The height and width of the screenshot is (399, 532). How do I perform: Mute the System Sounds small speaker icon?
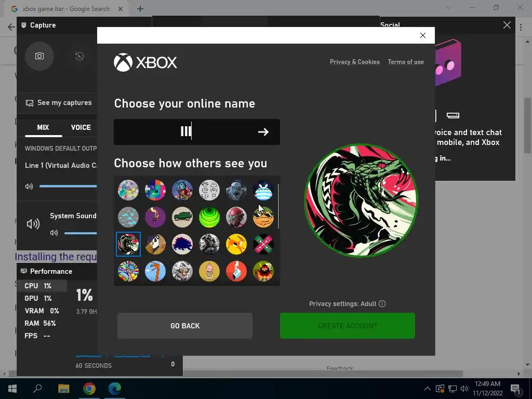54,233
